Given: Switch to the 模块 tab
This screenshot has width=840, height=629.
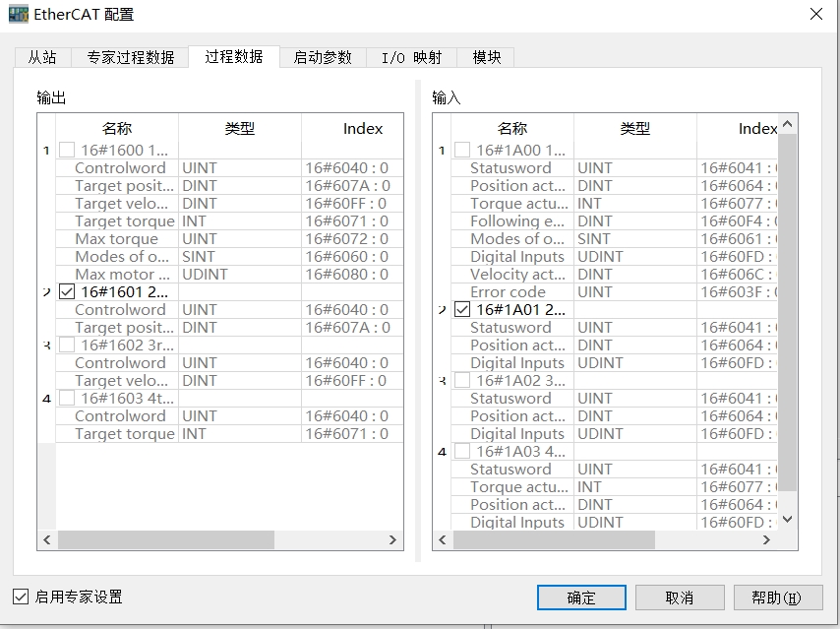Looking at the screenshot, I should pos(486,57).
